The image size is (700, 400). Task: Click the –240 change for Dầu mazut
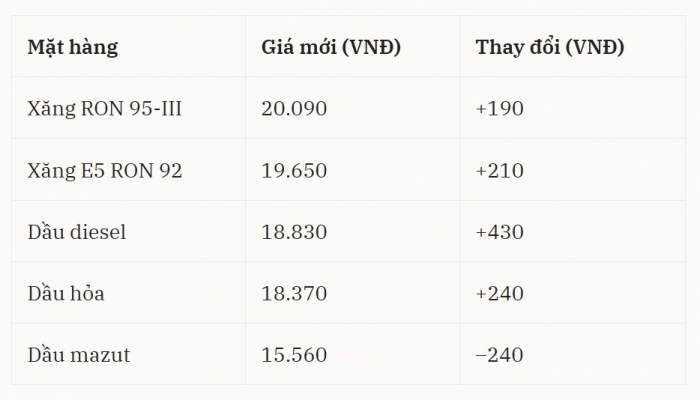[x=500, y=355]
